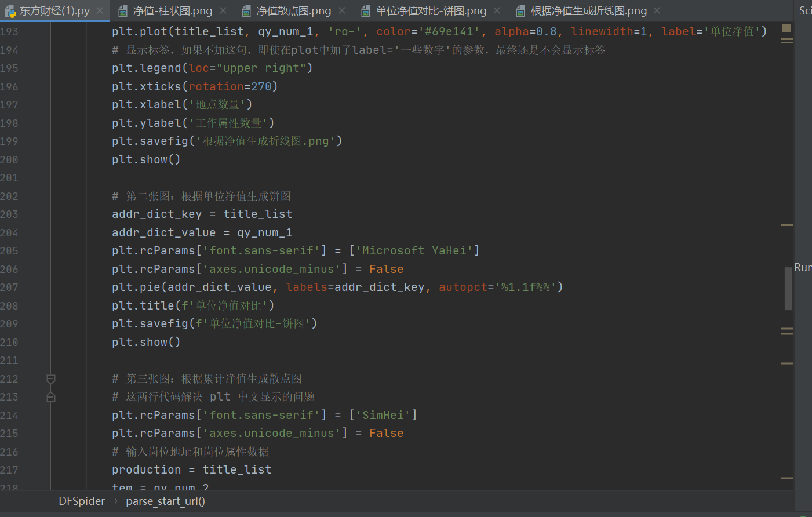Click line number 207 in the gutter
Screen dimensions: 812x517
(9, 287)
